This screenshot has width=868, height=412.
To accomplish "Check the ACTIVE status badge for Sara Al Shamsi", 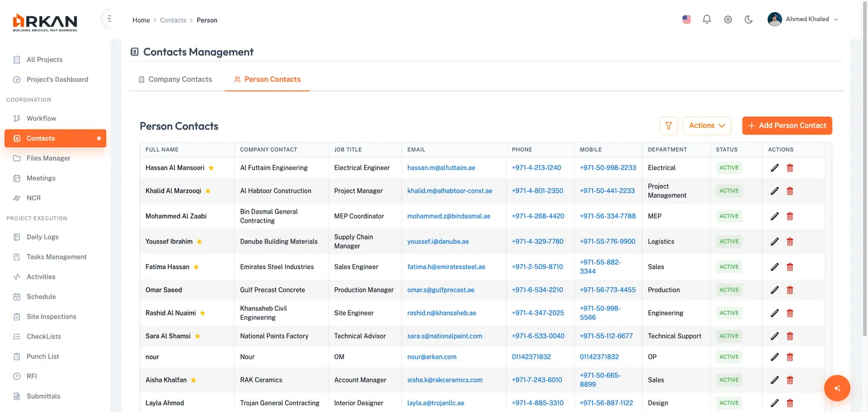I will pyautogui.click(x=729, y=336).
